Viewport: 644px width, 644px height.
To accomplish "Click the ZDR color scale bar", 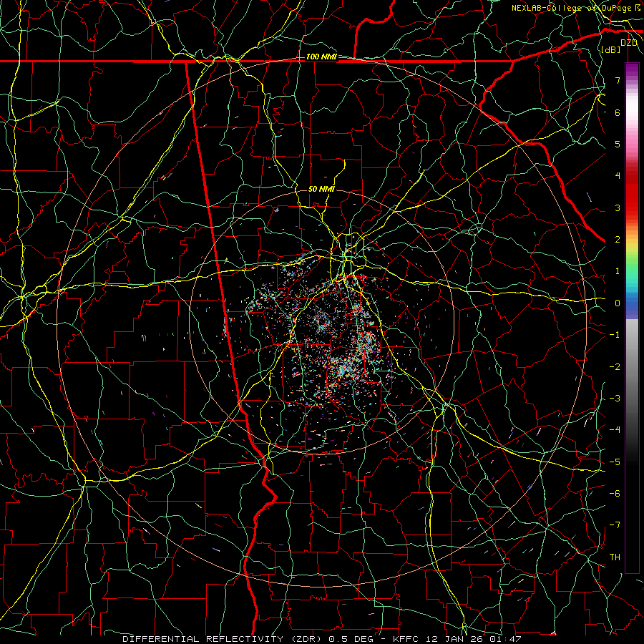I will click(632, 318).
